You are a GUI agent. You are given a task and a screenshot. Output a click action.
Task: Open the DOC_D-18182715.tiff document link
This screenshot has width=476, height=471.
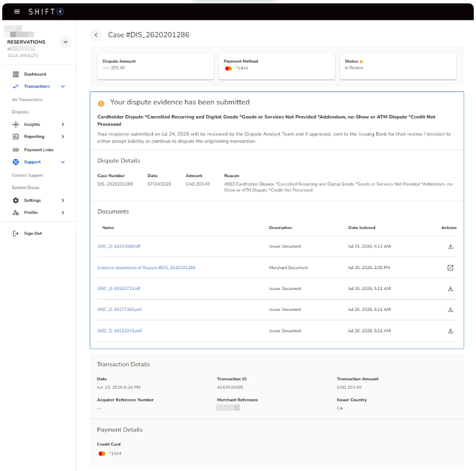click(119, 288)
